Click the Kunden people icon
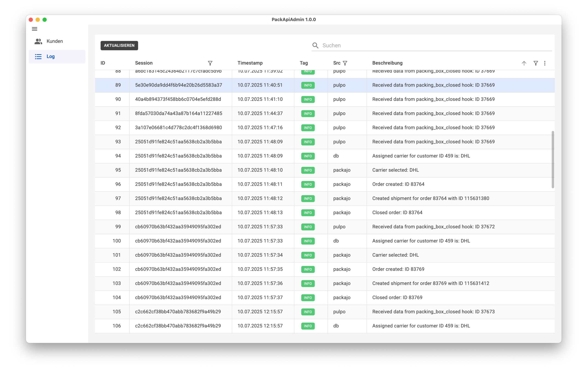 [x=38, y=41]
